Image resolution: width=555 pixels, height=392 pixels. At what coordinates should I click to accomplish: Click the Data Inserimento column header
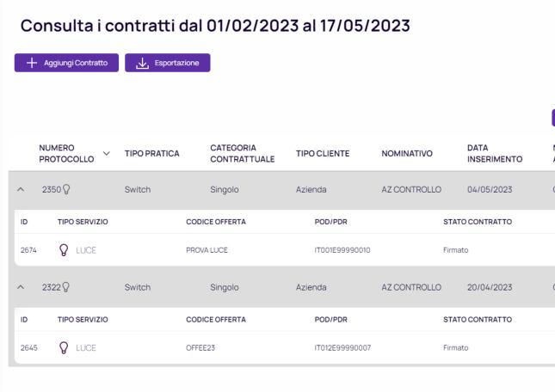pos(495,153)
